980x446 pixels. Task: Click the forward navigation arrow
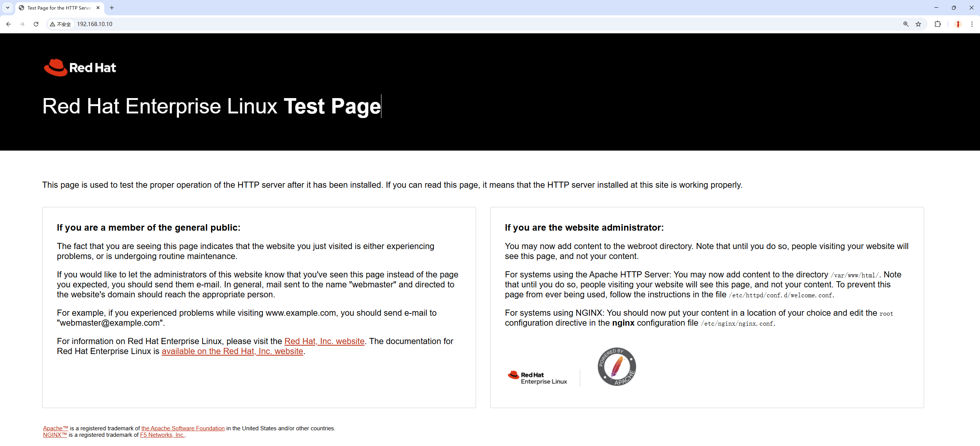tap(22, 24)
